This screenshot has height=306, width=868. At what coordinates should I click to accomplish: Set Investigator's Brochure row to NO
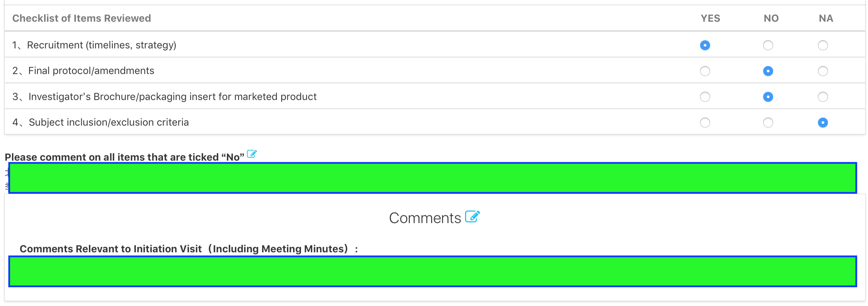(x=768, y=97)
